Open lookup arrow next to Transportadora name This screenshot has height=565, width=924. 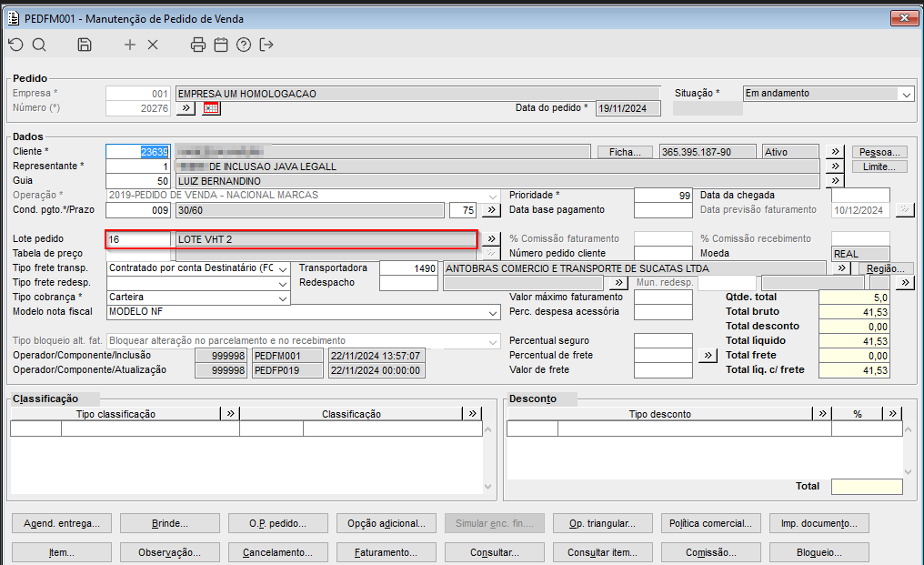pos(841,267)
